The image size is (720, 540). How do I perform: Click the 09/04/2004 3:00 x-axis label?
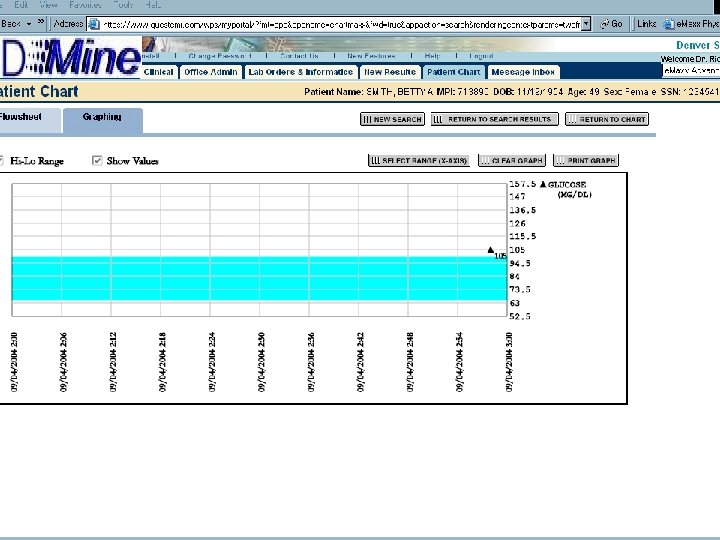pyautogui.click(x=509, y=362)
